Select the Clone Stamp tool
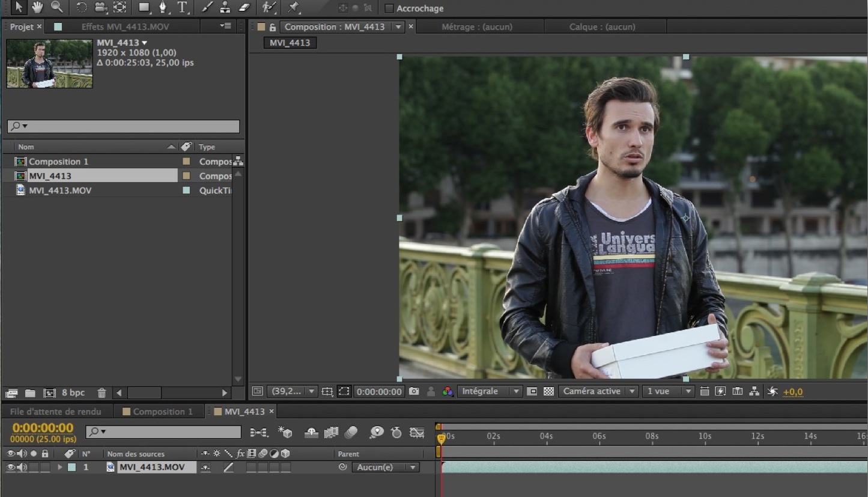 pyautogui.click(x=226, y=8)
